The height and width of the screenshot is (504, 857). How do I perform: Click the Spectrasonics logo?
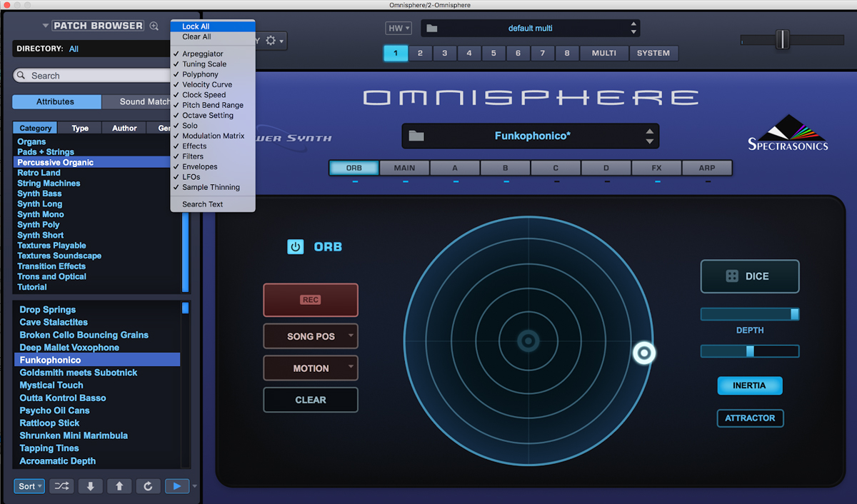[x=788, y=132]
